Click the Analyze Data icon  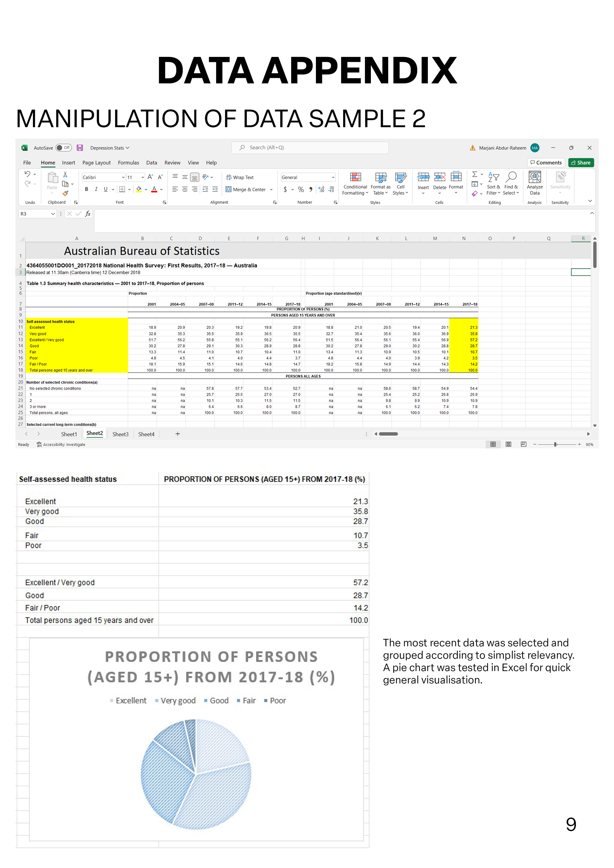(x=535, y=177)
